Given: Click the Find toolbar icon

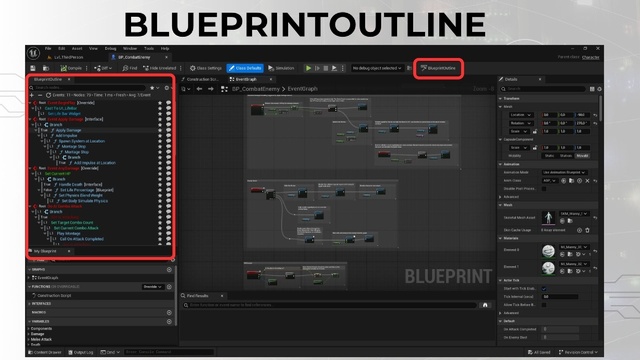Looking at the screenshot, I should (x=130, y=68).
